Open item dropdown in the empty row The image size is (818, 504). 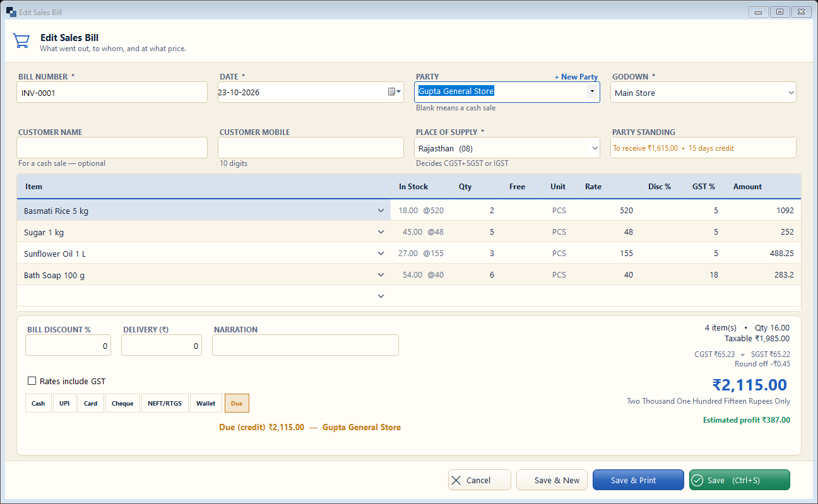(x=381, y=296)
